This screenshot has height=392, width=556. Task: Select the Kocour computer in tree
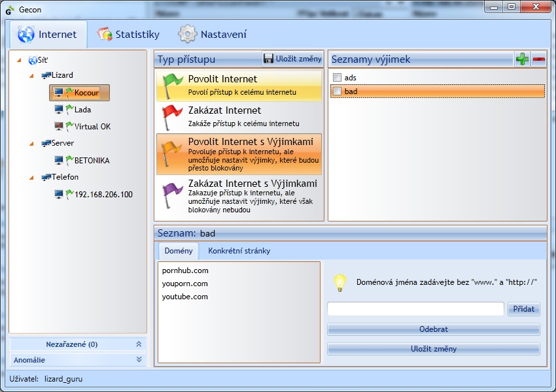79,92
